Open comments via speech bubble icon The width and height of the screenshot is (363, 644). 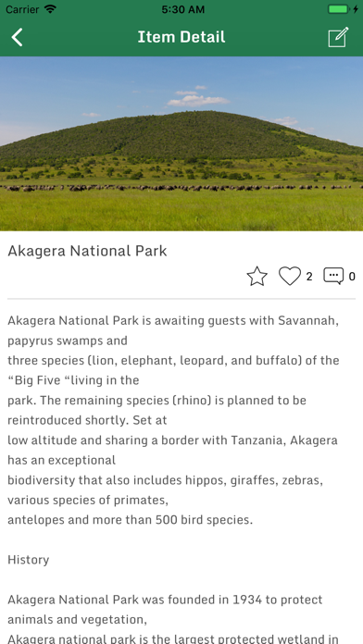[333, 276]
